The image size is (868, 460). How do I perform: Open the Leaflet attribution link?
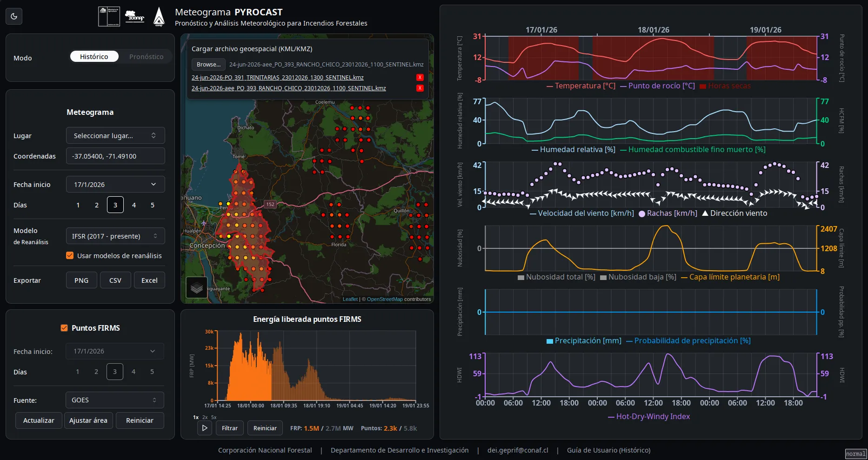pyautogui.click(x=350, y=299)
